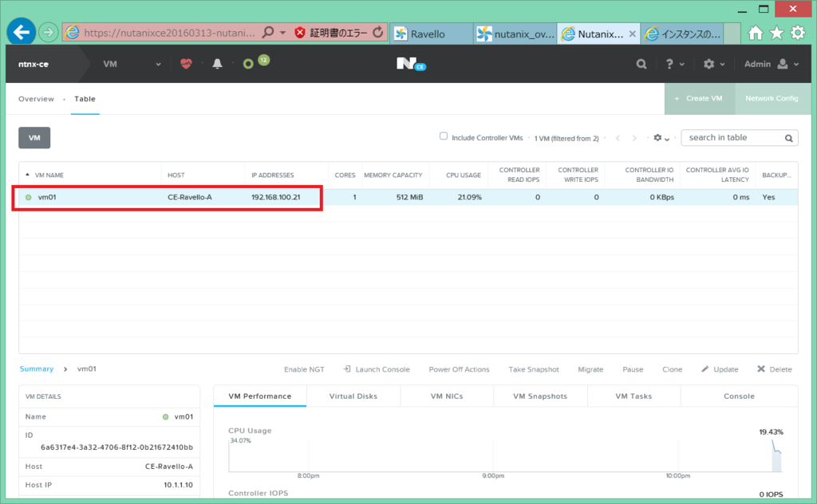Screen dimensions: 817x504
Task: Click IP address 192.168.100.21 cell
Action: (x=275, y=197)
